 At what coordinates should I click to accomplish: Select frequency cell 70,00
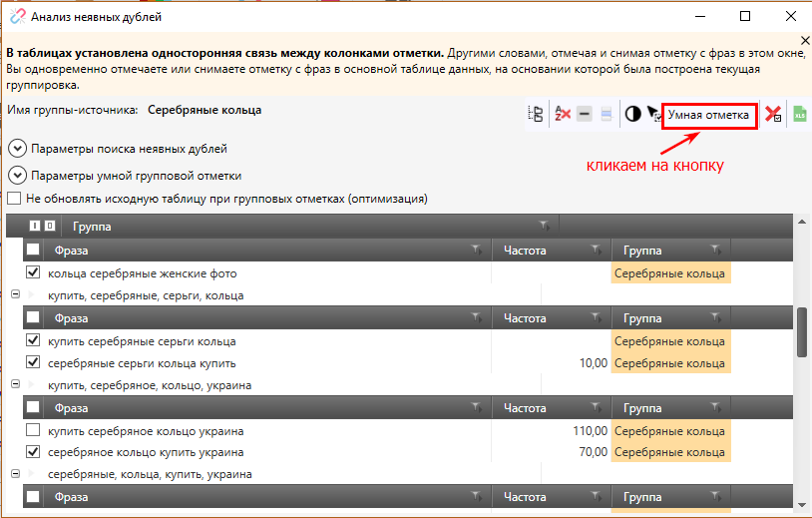tap(593, 452)
